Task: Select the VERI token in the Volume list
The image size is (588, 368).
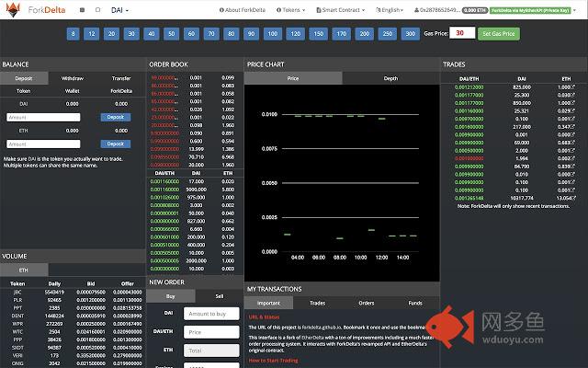Action: coord(17,355)
